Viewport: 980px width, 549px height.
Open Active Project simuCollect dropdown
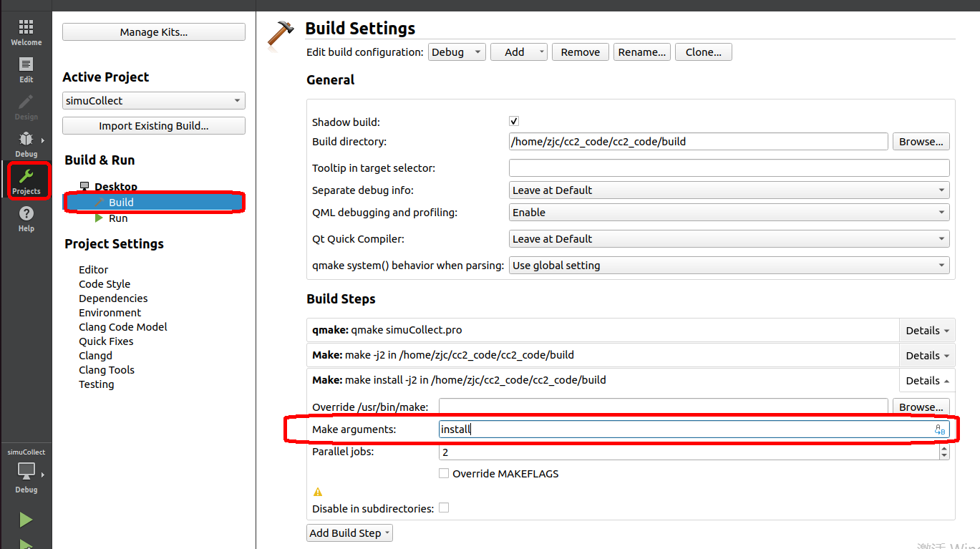154,101
